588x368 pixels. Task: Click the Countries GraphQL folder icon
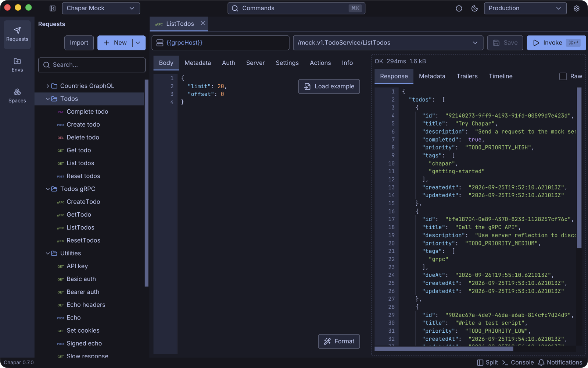[54, 86]
